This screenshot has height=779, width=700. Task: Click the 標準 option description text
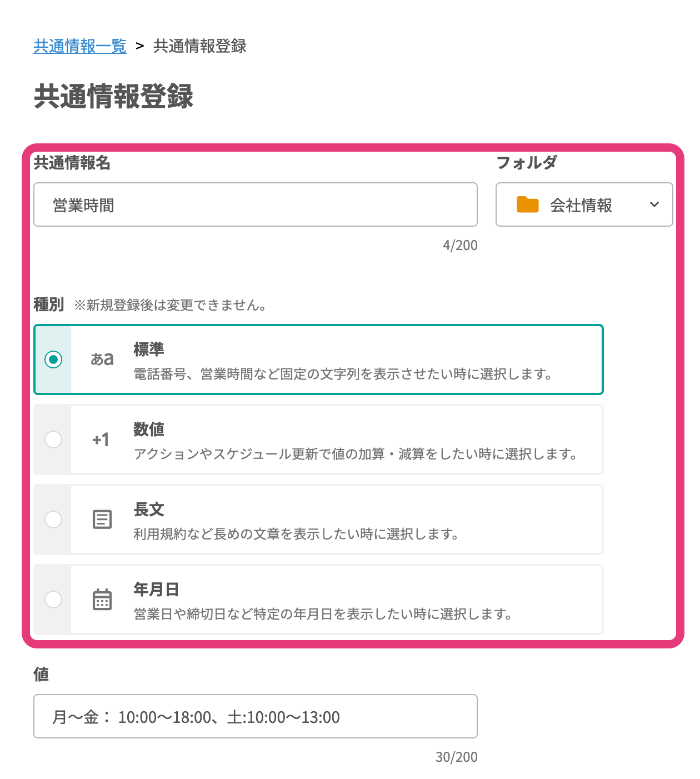[343, 374]
